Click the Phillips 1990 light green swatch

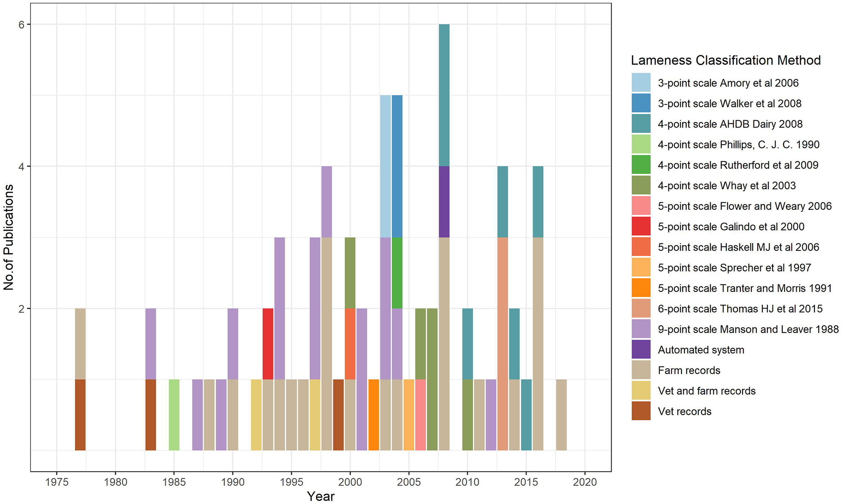(x=641, y=144)
